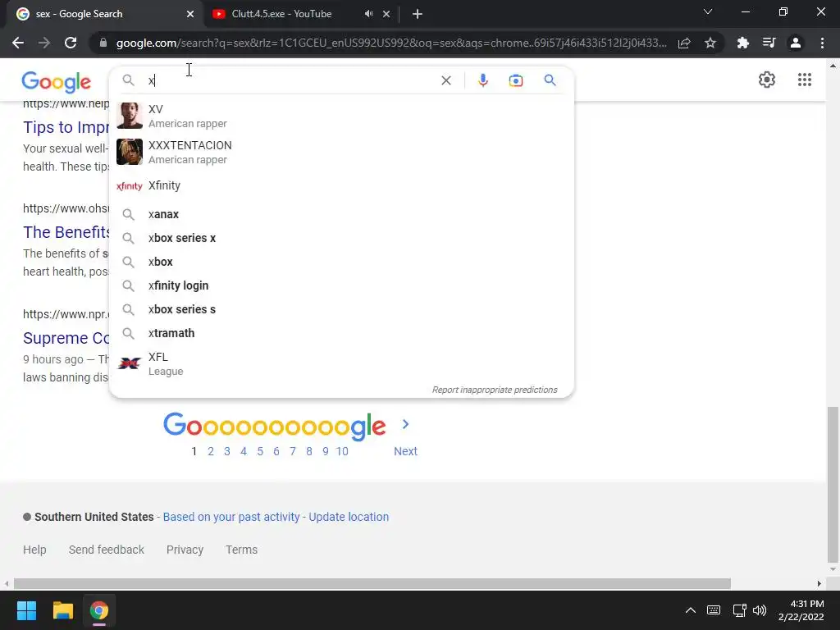Click the lock site info icon

tap(103, 43)
